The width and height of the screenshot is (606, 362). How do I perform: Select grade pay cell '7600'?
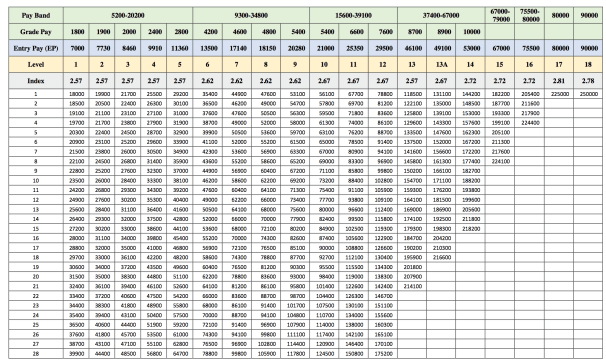[x=383, y=32]
